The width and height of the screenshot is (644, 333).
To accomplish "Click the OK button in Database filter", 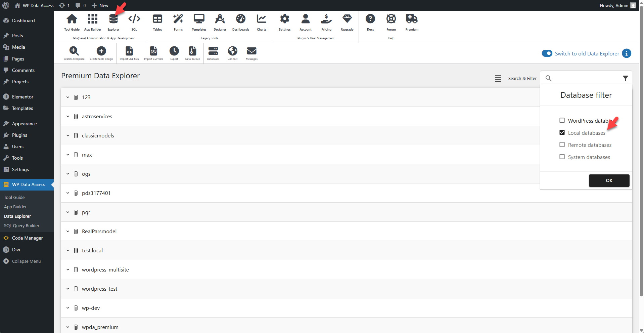I will coord(609,180).
